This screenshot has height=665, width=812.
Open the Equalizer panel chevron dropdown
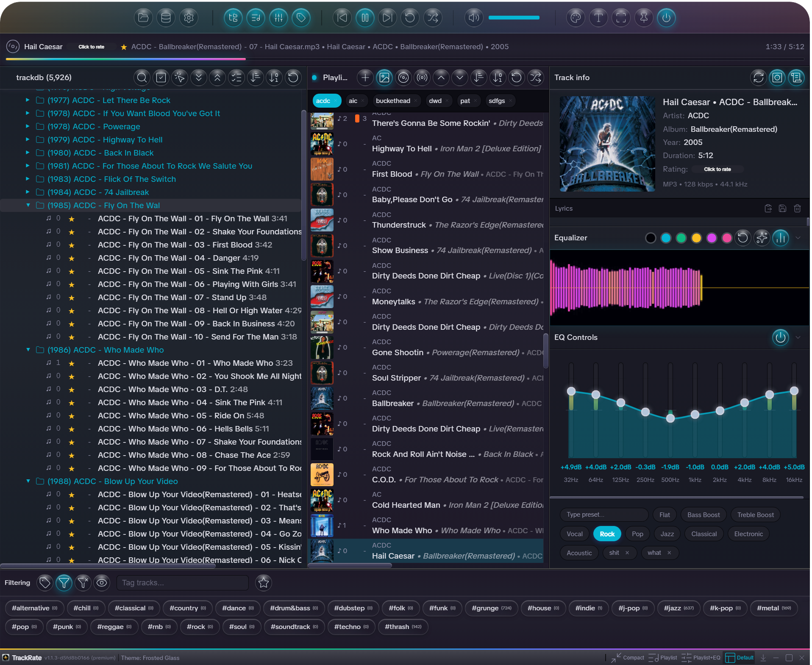798,238
